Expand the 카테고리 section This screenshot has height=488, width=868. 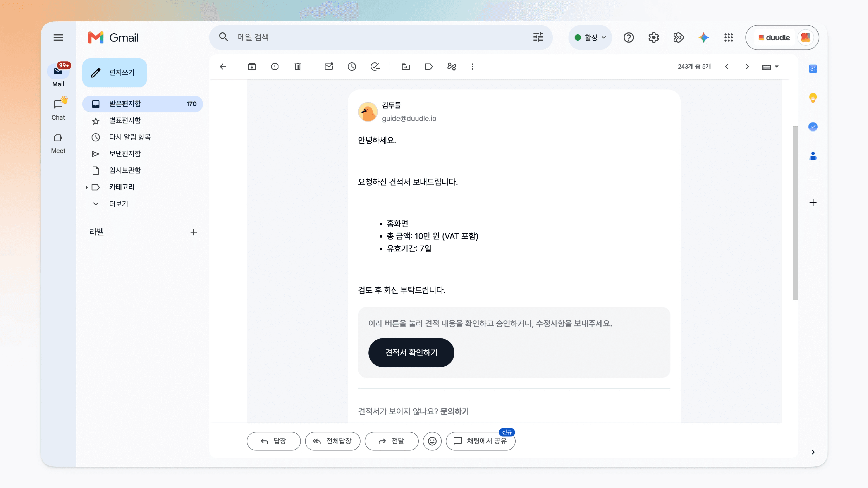(87, 187)
